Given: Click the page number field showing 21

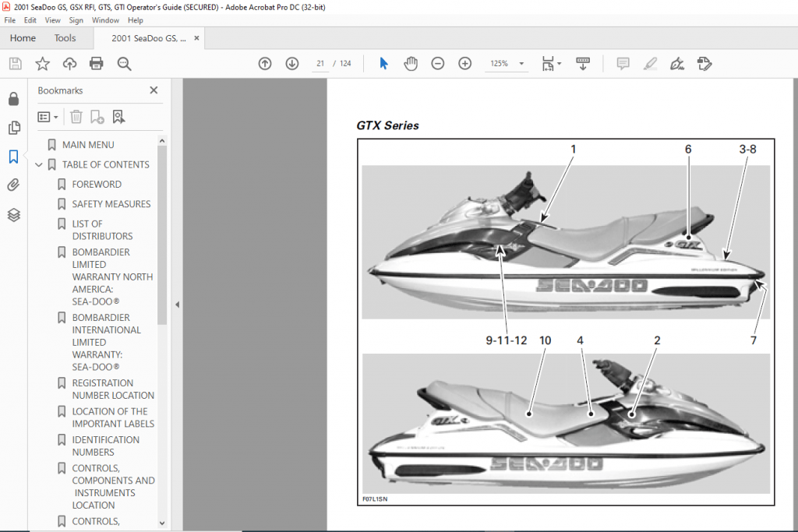Looking at the screenshot, I should point(320,64).
